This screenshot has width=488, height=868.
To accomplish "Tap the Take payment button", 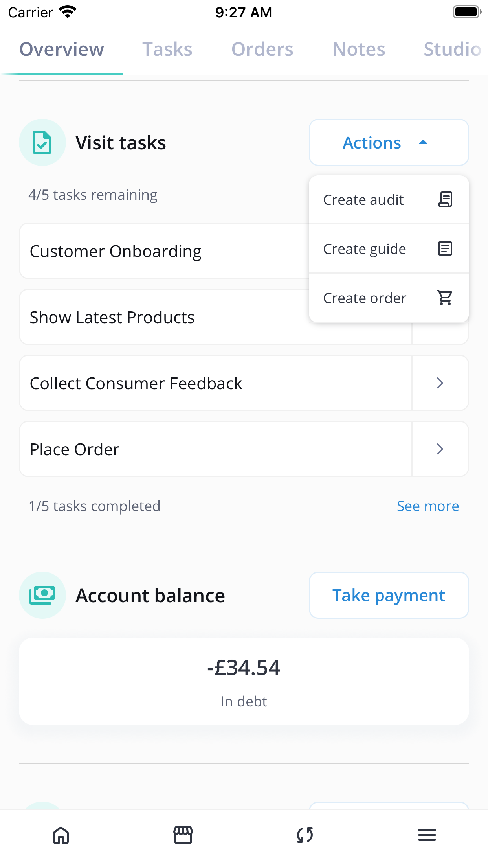I will (x=389, y=595).
